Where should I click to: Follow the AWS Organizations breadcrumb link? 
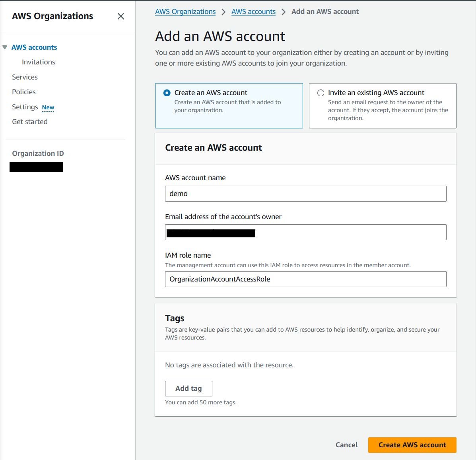tap(185, 12)
